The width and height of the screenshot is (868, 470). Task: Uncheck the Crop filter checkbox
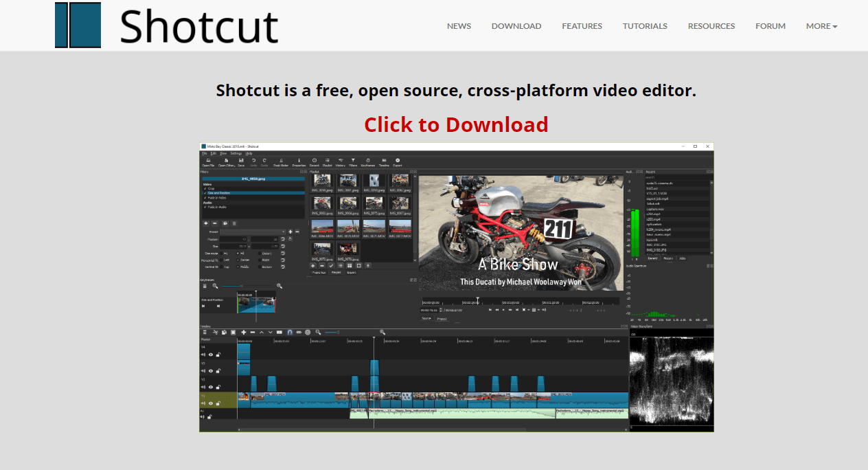205,188
